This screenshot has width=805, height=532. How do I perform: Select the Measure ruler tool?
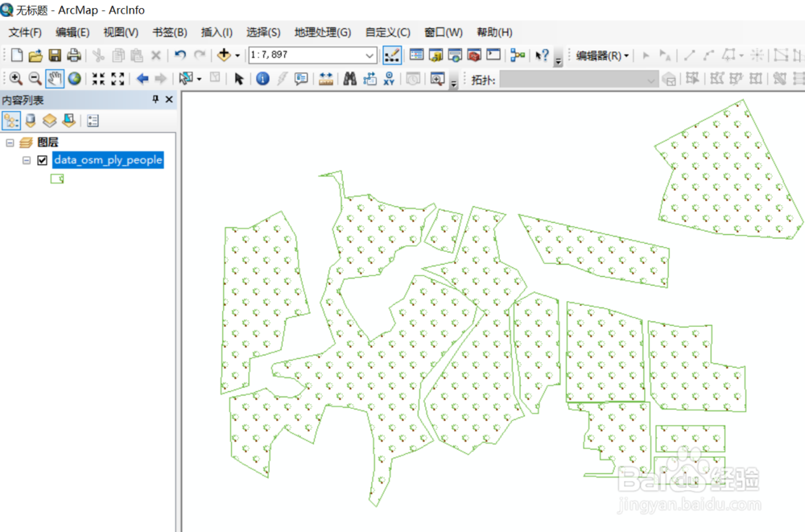click(x=326, y=79)
